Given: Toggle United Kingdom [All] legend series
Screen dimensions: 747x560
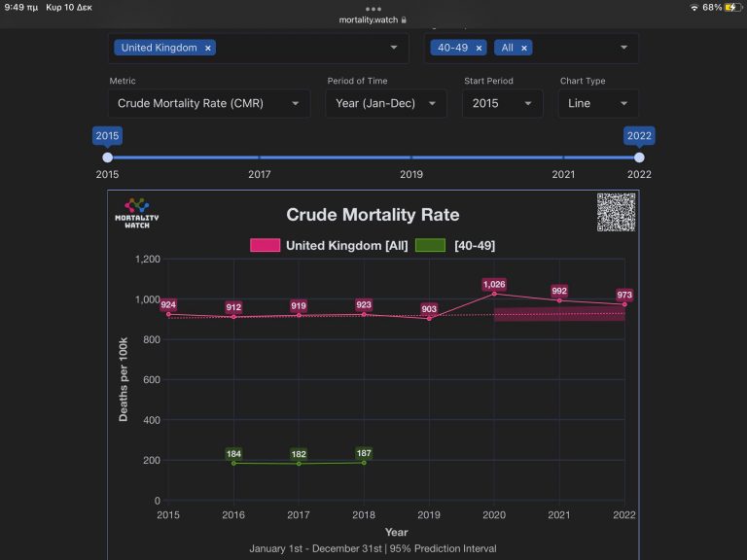Looking at the screenshot, I should coord(329,245).
